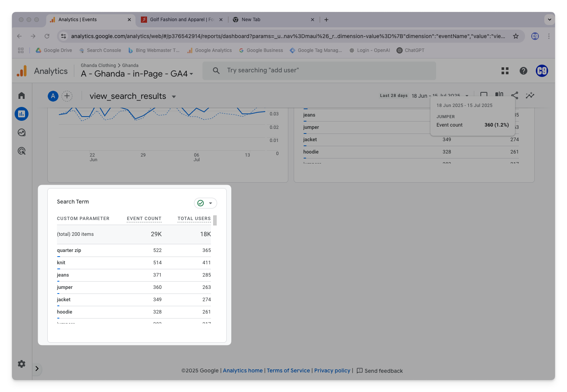Click the Help question mark icon

[x=523, y=71]
